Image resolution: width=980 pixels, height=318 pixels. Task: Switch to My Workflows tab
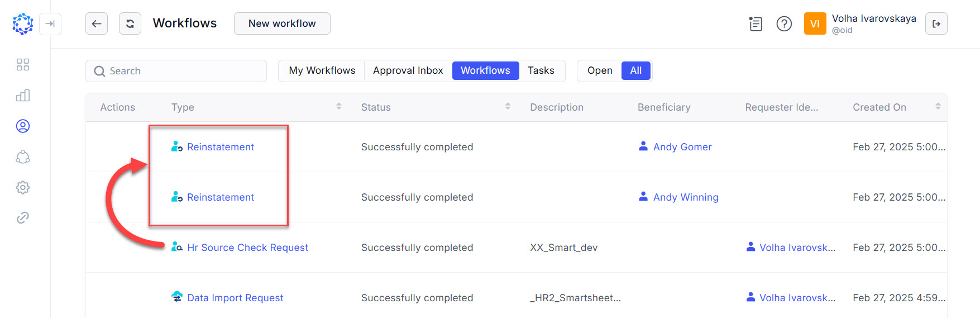click(322, 70)
